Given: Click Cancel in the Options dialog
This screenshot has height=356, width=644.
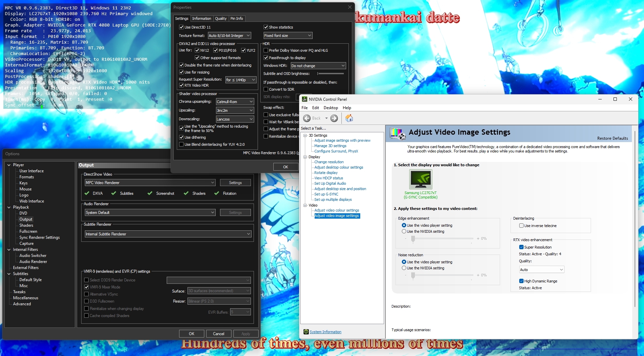Looking at the screenshot, I should [219, 334].
